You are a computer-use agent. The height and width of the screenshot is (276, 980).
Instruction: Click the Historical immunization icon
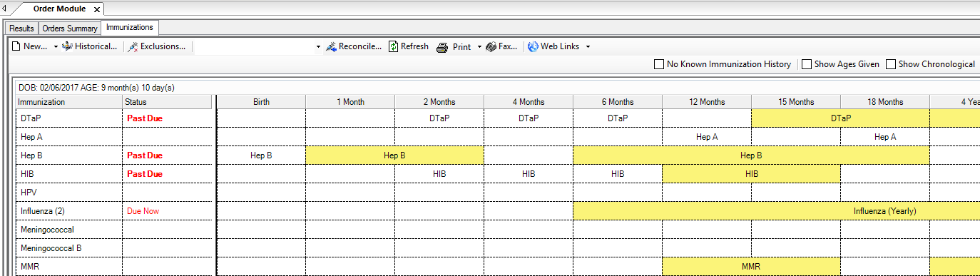[68, 46]
